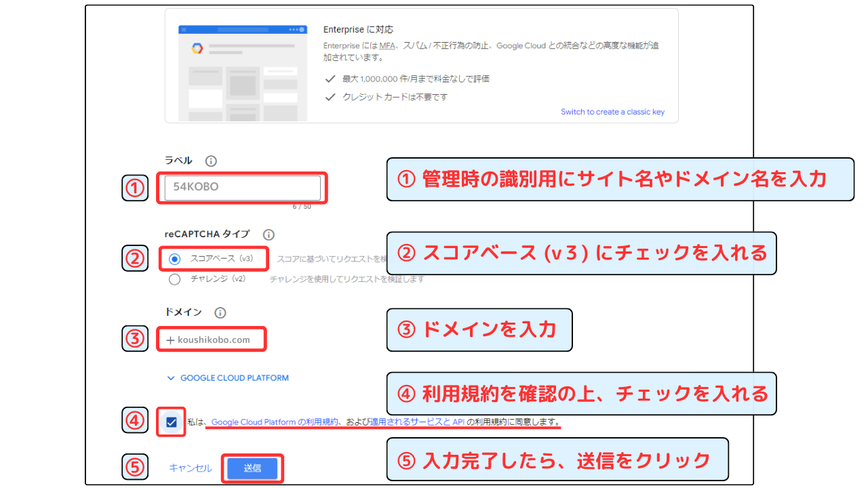This screenshot has height=488, width=868.
Task: Click the 'チャレンジを使用してリクエストを検証します' description
Action: point(347,279)
